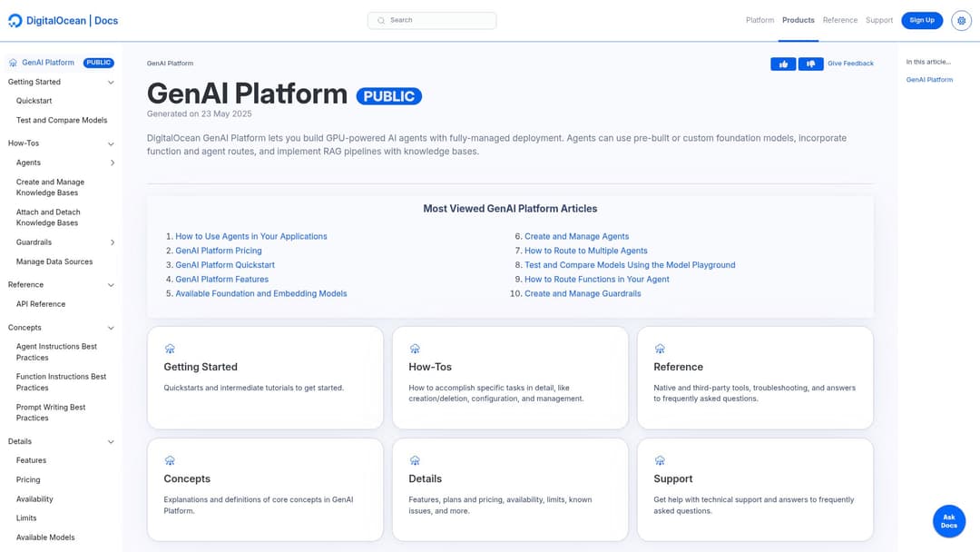Open the Platform top navigation tab
Viewport: 980px width, 552px height.
(759, 20)
